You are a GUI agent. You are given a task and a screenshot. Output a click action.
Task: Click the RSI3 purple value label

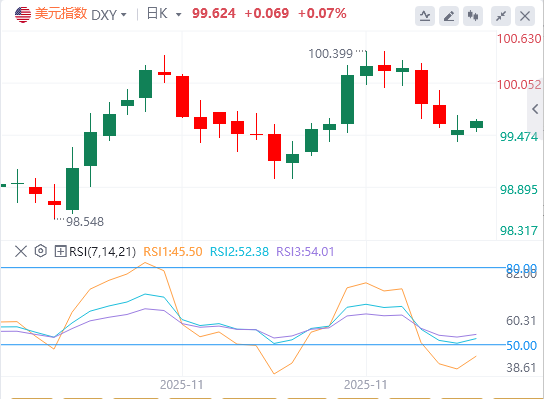tap(305, 252)
